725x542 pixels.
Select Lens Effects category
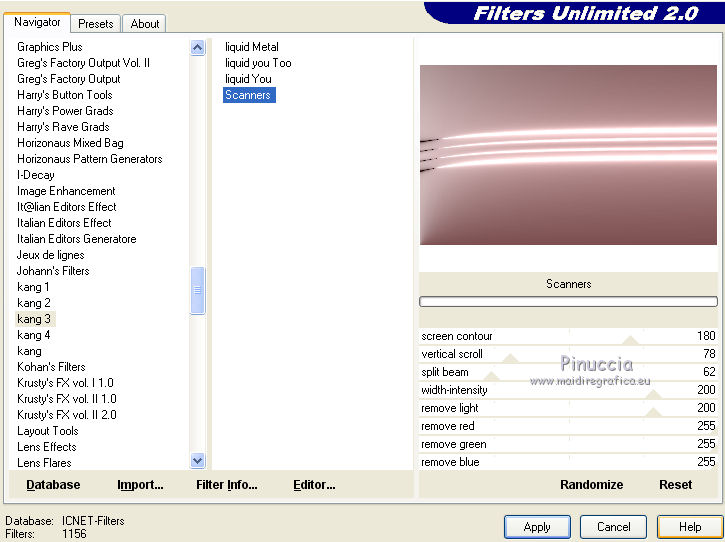47,447
